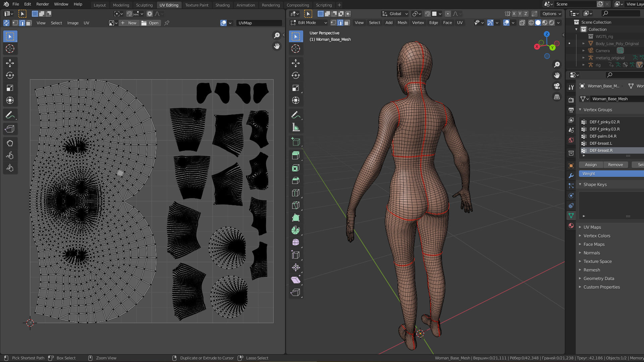Enable vertex select mode in 3D viewport

pos(333,23)
